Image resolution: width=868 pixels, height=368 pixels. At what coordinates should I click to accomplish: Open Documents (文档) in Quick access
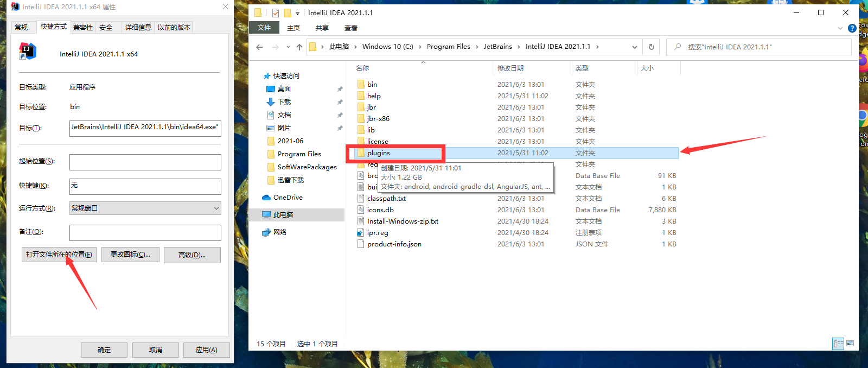point(279,115)
